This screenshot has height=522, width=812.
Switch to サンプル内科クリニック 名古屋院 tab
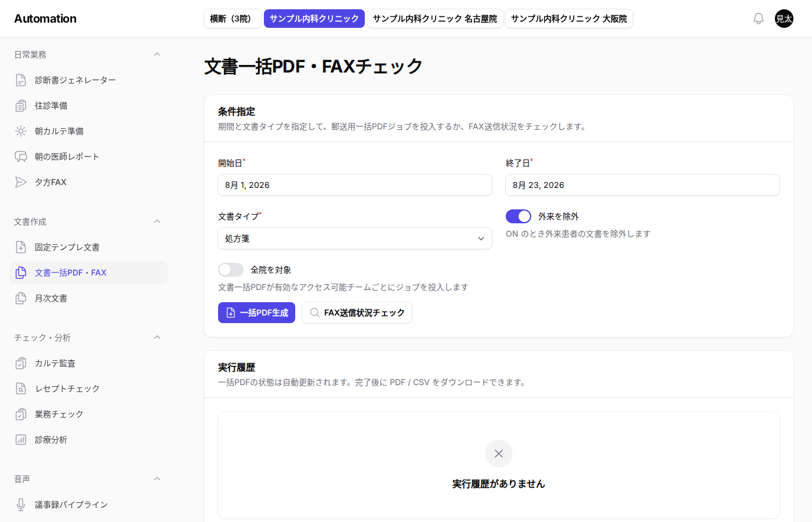click(435, 19)
